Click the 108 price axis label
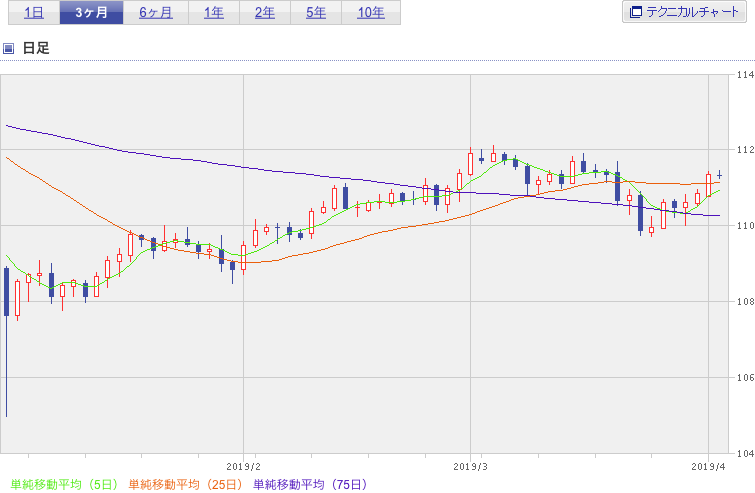The width and height of the screenshot is (755, 493). tap(746, 302)
